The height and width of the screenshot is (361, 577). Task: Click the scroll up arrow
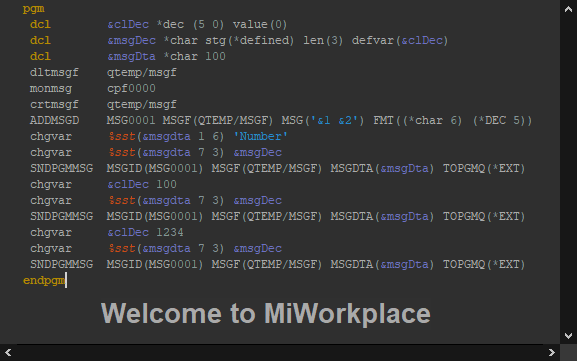coord(568,9)
